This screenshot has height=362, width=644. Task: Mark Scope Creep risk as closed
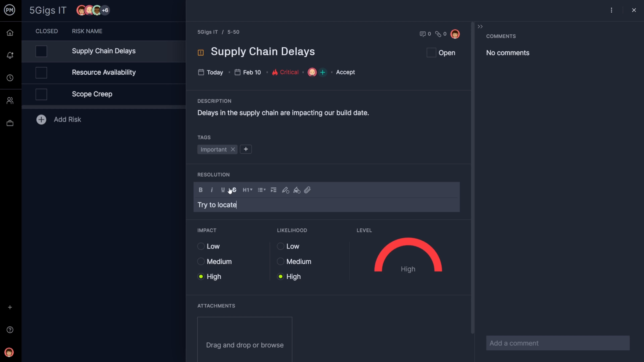point(41,94)
